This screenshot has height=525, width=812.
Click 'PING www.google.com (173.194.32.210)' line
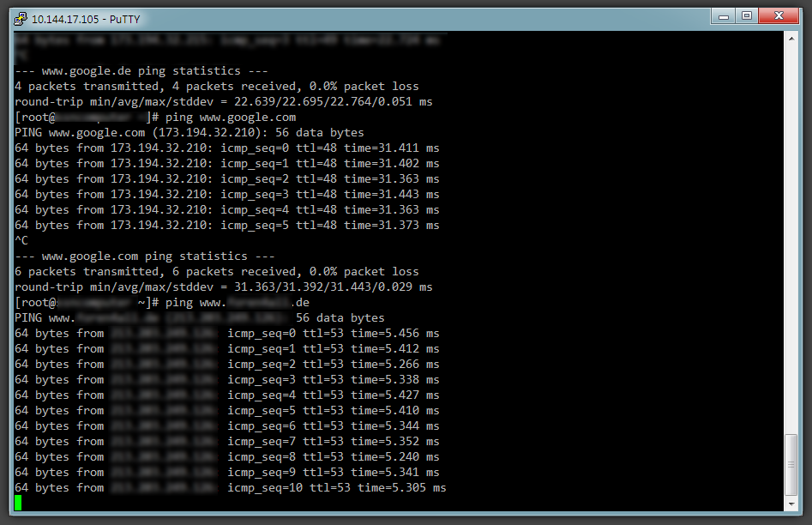pos(189,133)
